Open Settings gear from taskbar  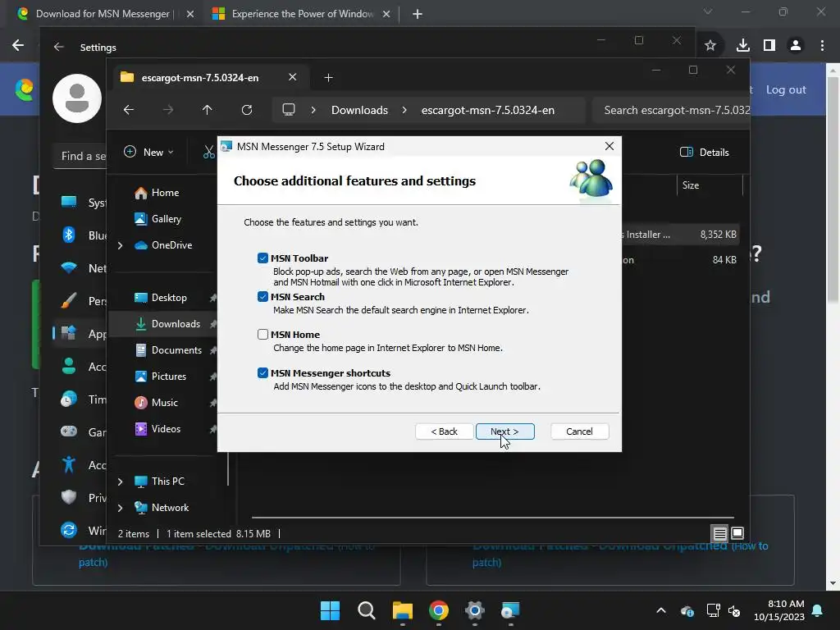pos(475,610)
